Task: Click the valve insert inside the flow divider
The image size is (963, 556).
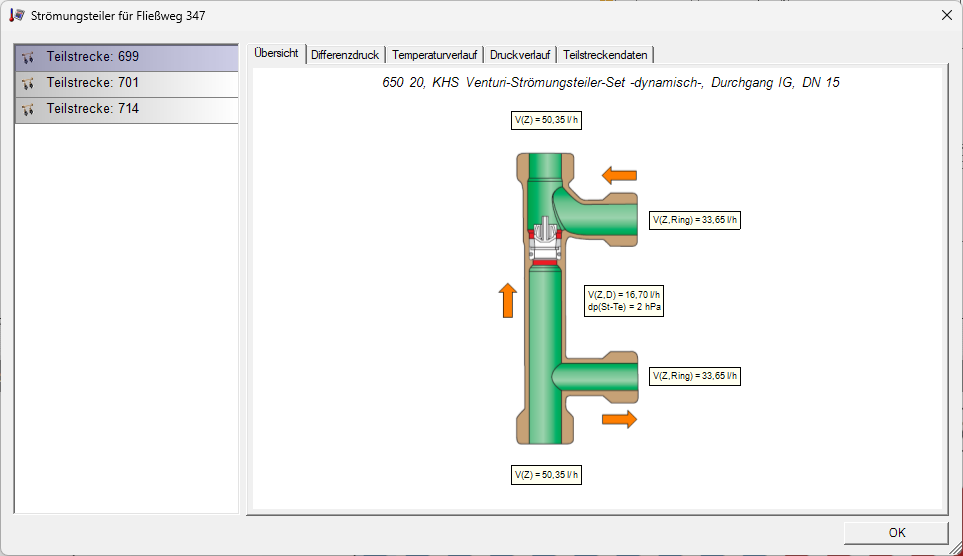Action: tap(545, 241)
